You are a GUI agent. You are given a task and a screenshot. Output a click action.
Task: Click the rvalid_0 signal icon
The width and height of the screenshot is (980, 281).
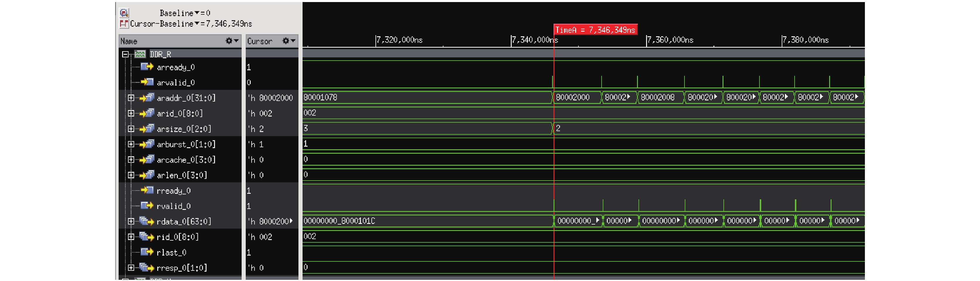coord(147,206)
